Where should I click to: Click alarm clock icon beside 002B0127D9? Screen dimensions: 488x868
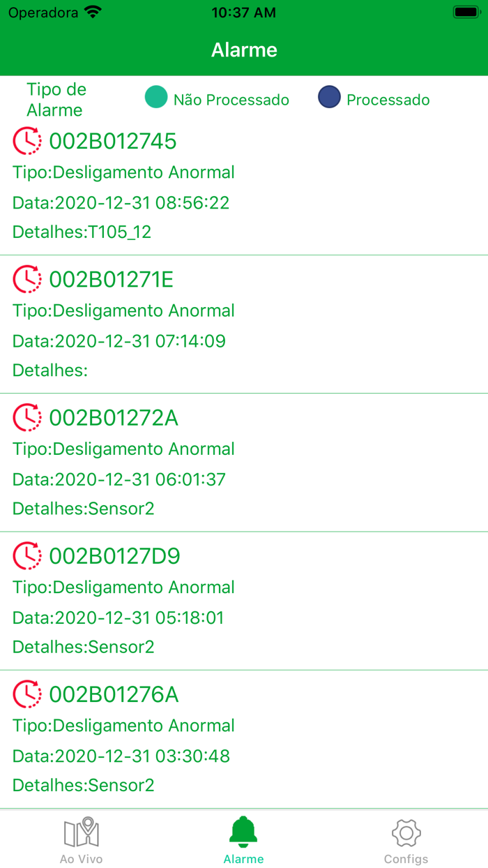27,556
